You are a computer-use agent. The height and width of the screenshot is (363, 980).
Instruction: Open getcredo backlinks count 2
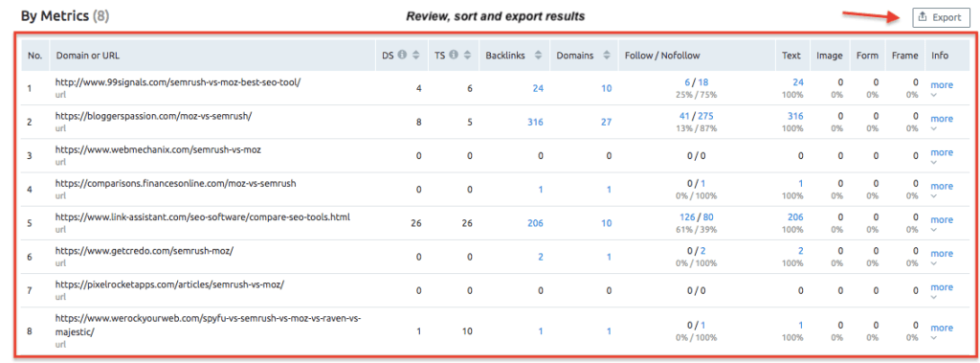point(541,258)
